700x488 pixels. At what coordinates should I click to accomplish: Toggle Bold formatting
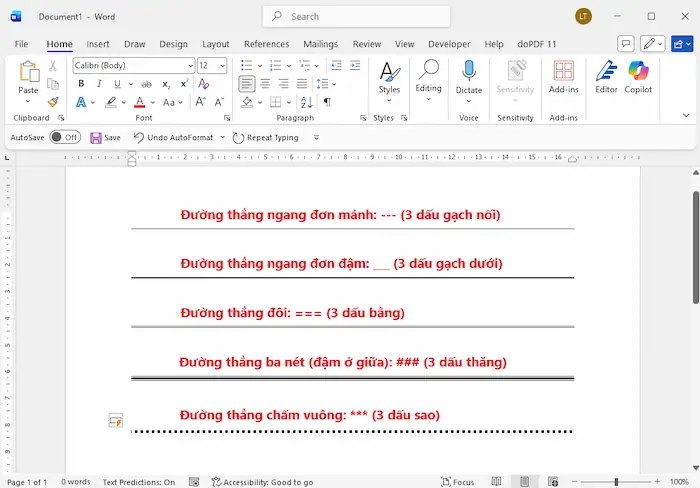(x=81, y=84)
